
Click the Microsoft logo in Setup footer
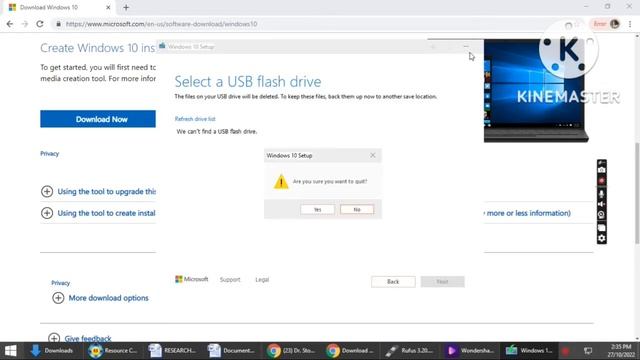click(191, 279)
